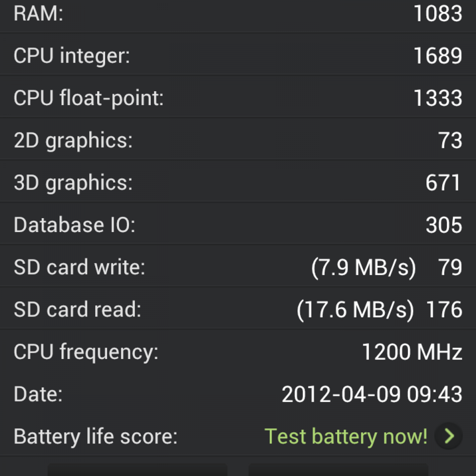476x476 pixels.
Task: Click the 1200 MHz frequency value
Action: (412, 352)
